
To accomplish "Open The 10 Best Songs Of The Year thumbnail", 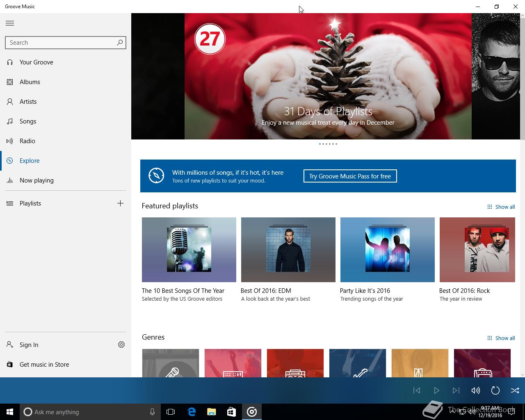I will 189,250.
